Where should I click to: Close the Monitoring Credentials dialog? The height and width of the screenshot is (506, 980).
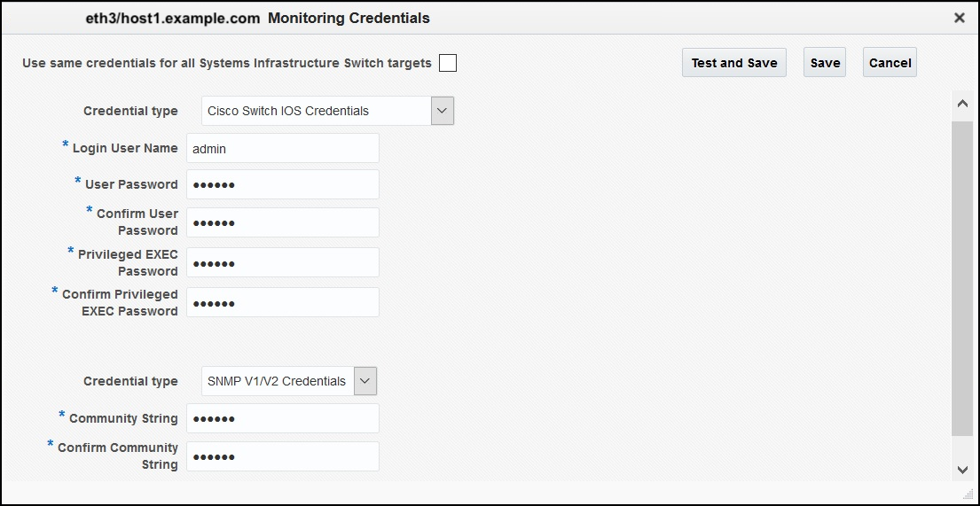tap(959, 18)
